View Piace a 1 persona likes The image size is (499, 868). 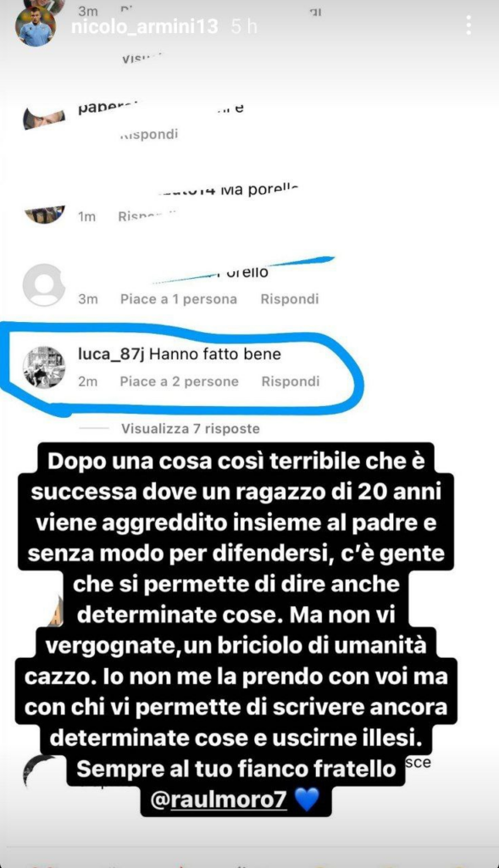click(x=179, y=299)
